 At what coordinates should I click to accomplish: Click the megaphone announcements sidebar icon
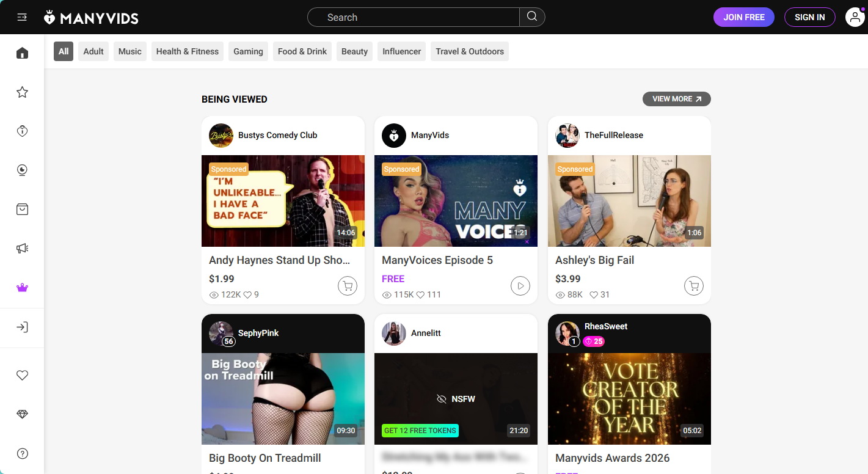(22, 249)
